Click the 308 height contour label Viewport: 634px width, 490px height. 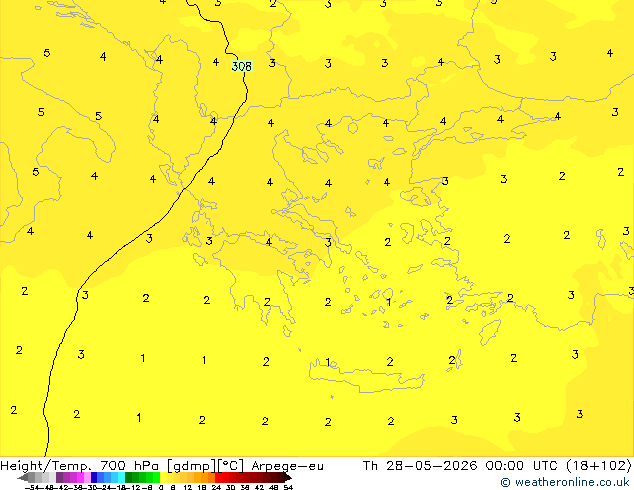(x=242, y=66)
